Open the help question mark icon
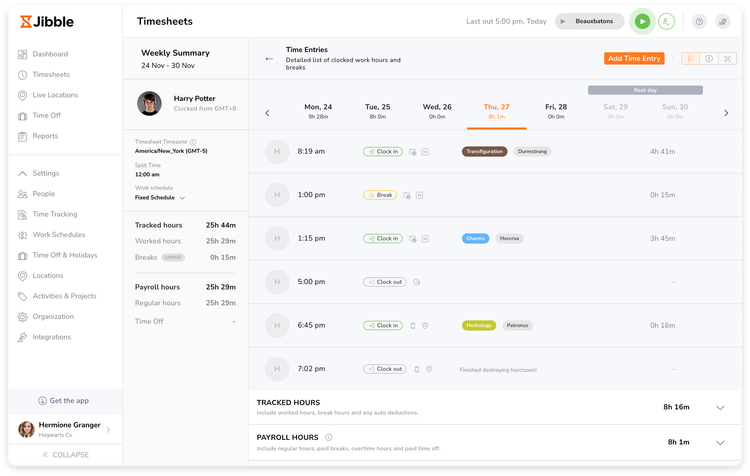 [699, 22]
